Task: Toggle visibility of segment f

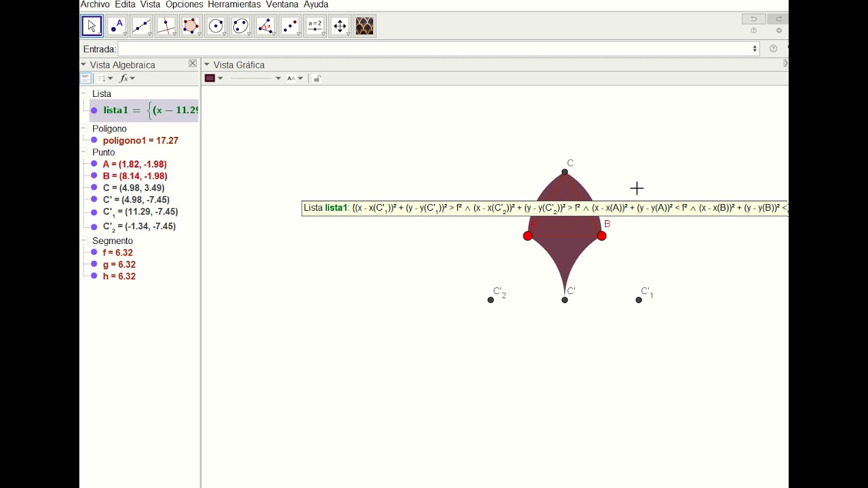Action: point(94,253)
